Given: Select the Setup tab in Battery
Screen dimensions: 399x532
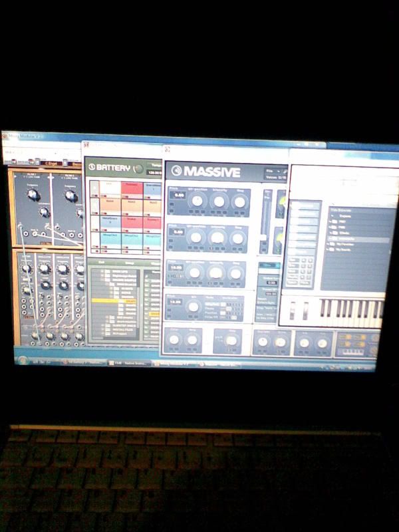Looking at the screenshot, I should [x=129, y=263].
